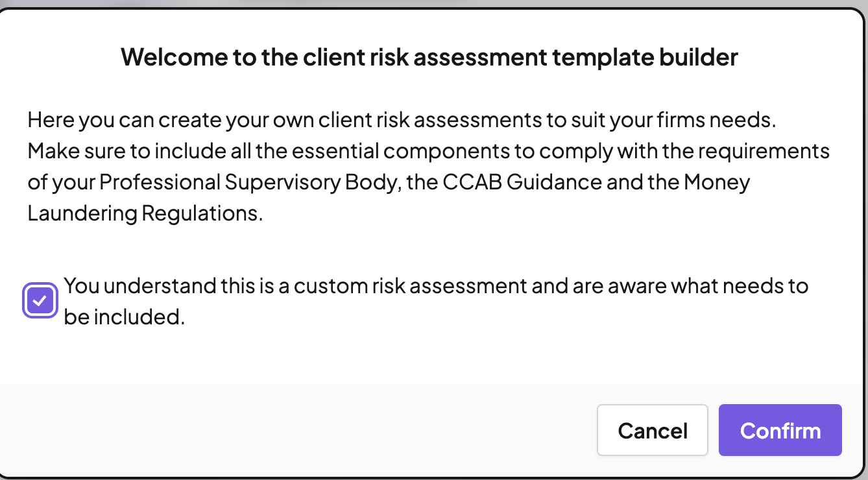Click the dimmed backdrop strip above the dialog
Image resolution: width=868 pixels, height=480 pixels.
(433, 3)
